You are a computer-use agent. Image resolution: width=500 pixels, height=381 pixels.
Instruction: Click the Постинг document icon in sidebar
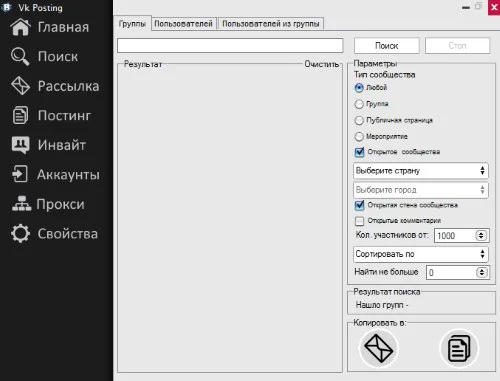pyautogui.click(x=20, y=115)
